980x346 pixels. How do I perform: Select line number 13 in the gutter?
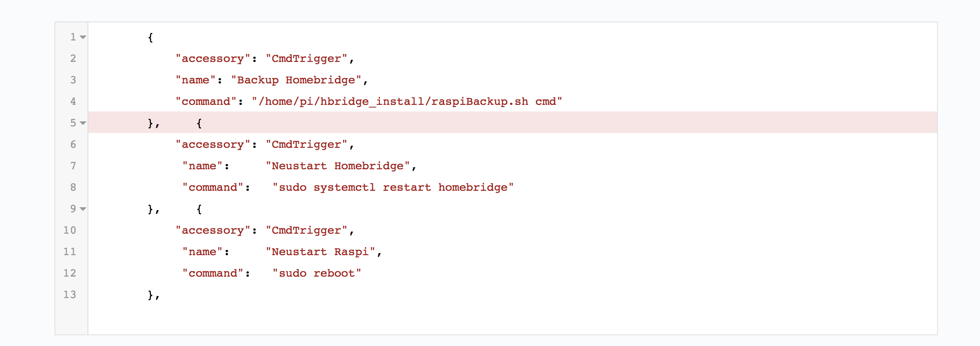pos(70,294)
